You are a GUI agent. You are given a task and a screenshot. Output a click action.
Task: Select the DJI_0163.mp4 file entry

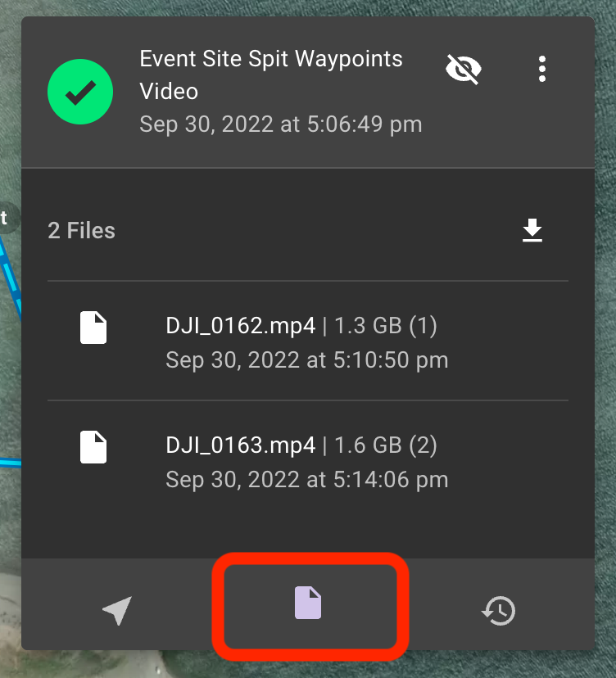point(308,461)
